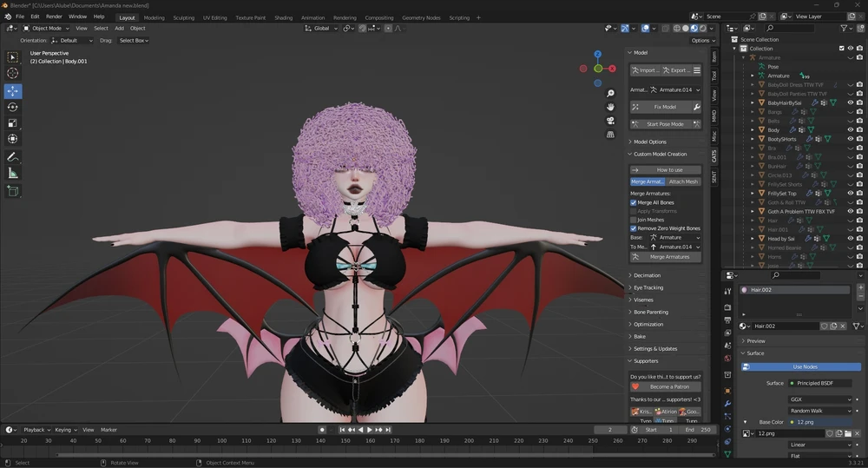The image size is (868, 468).
Task: Select the Annotate tool
Action: (x=12, y=157)
